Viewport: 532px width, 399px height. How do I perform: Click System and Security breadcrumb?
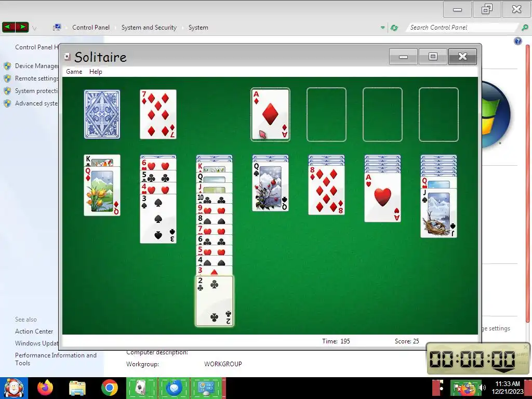(x=149, y=28)
